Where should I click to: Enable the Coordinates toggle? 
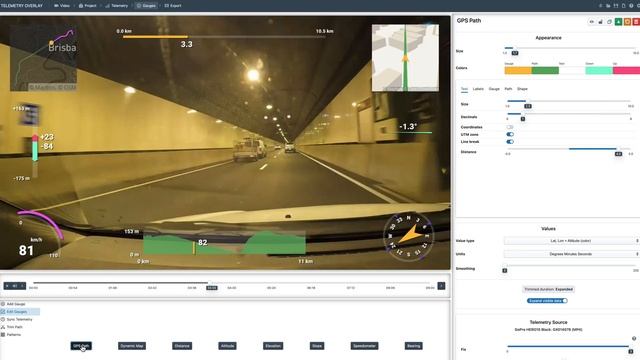pos(510,127)
